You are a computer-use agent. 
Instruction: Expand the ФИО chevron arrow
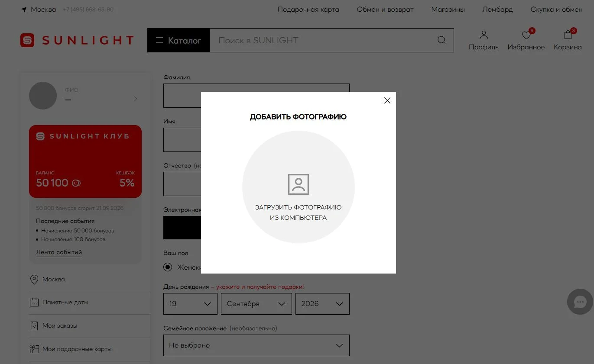pos(136,99)
